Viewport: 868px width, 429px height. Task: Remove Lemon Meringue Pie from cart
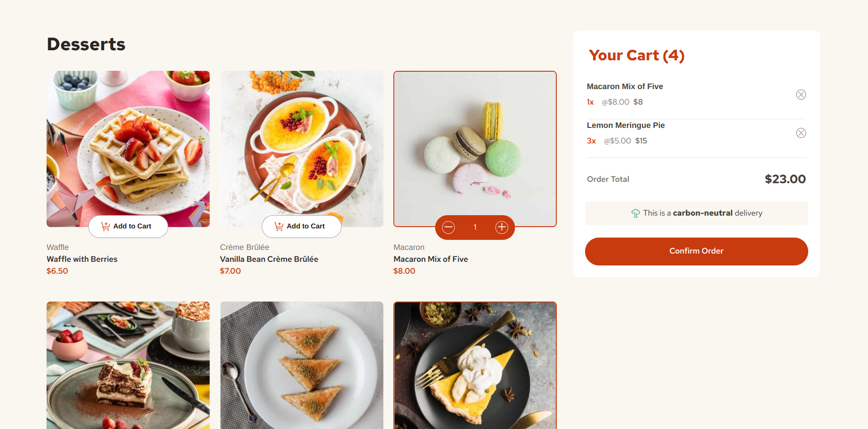point(801,133)
